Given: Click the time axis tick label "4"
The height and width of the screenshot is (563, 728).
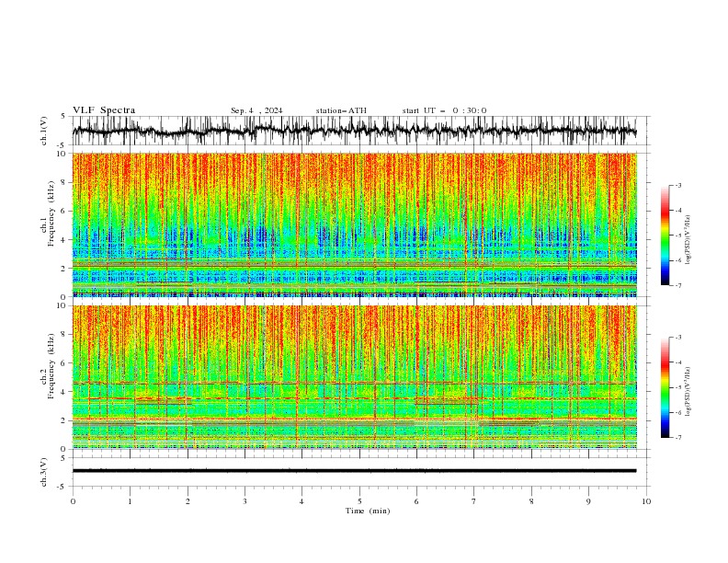Looking at the screenshot, I should click(301, 501).
